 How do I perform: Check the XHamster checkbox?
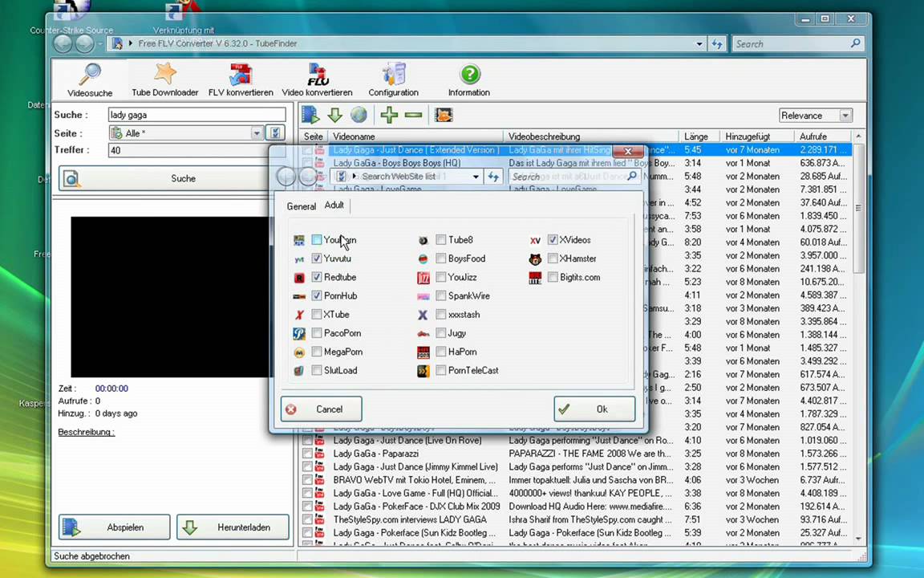(553, 259)
